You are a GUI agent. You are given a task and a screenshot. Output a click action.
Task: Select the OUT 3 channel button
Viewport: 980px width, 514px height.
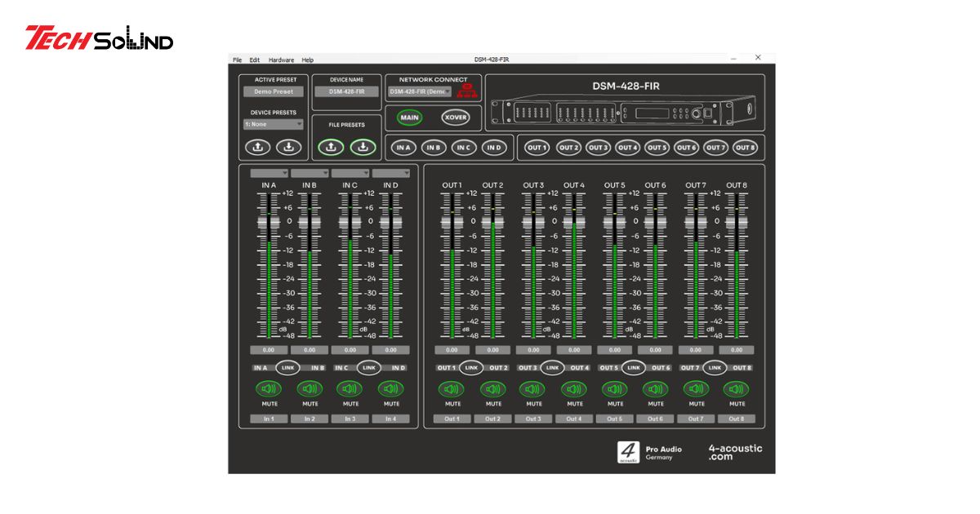pos(598,148)
